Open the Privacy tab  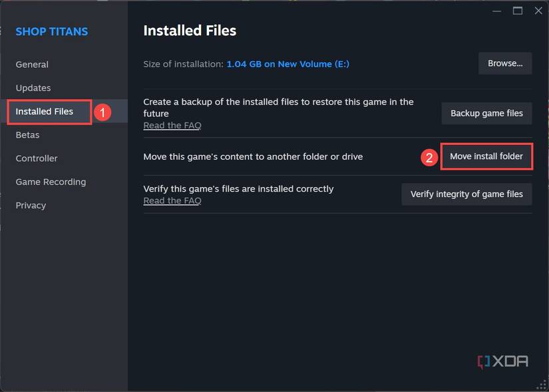coord(31,205)
